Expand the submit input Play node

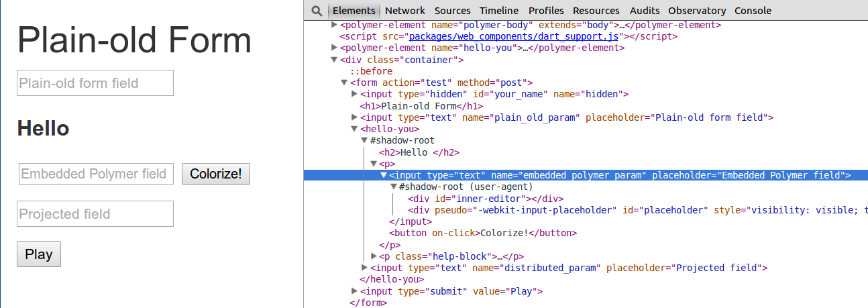(355, 291)
